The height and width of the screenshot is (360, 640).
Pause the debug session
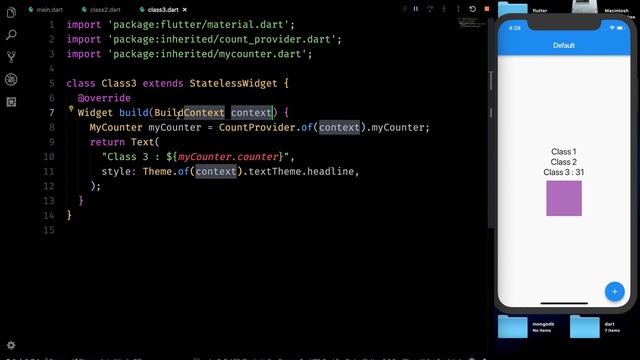pos(416,9)
